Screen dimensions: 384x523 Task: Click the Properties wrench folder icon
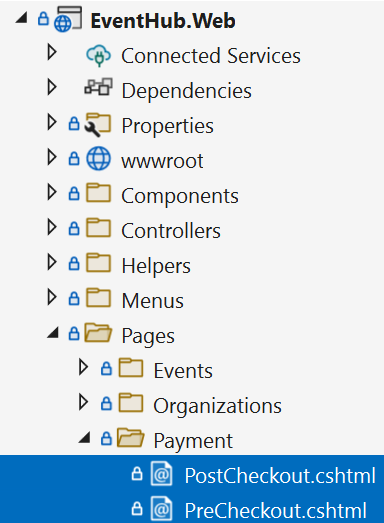[98, 125]
